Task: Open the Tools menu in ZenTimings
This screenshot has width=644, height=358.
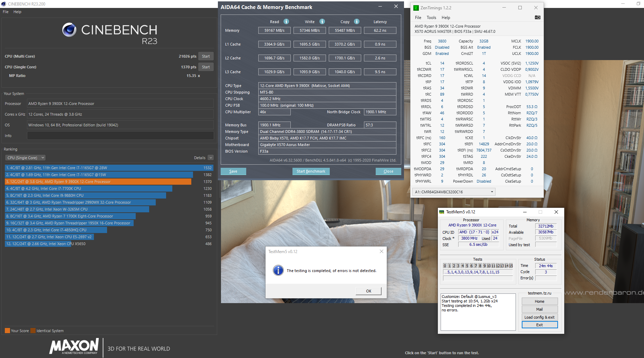Action: [431, 18]
